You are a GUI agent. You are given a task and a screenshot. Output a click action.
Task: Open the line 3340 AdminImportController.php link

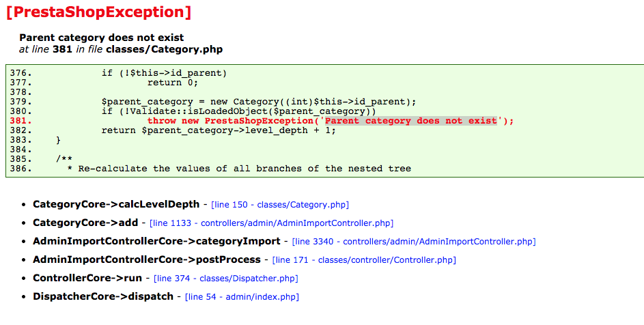414,242
